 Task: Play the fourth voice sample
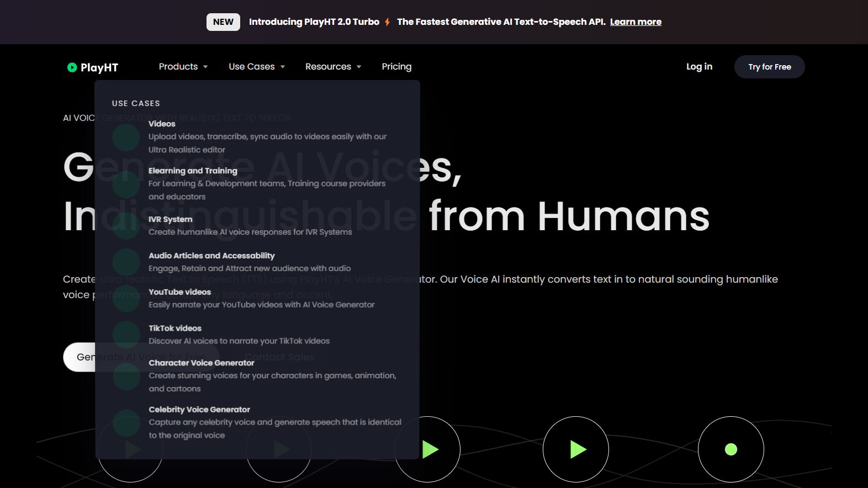coord(576,449)
